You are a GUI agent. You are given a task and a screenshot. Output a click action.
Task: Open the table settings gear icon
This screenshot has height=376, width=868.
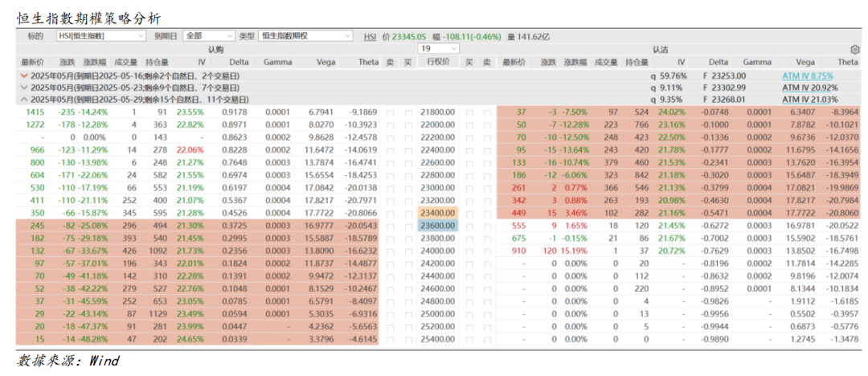pos(855,49)
